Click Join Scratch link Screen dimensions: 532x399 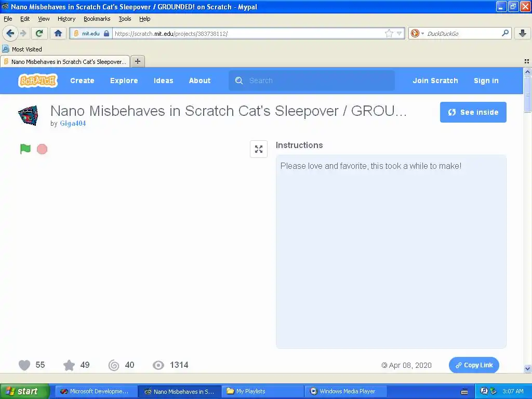[435, 81]
